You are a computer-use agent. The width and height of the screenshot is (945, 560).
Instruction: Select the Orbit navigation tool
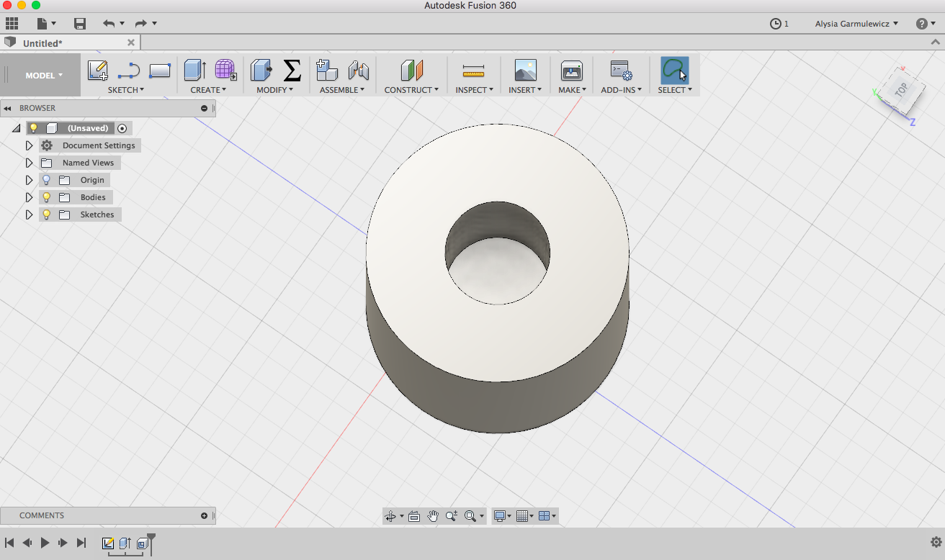point(390,516)
